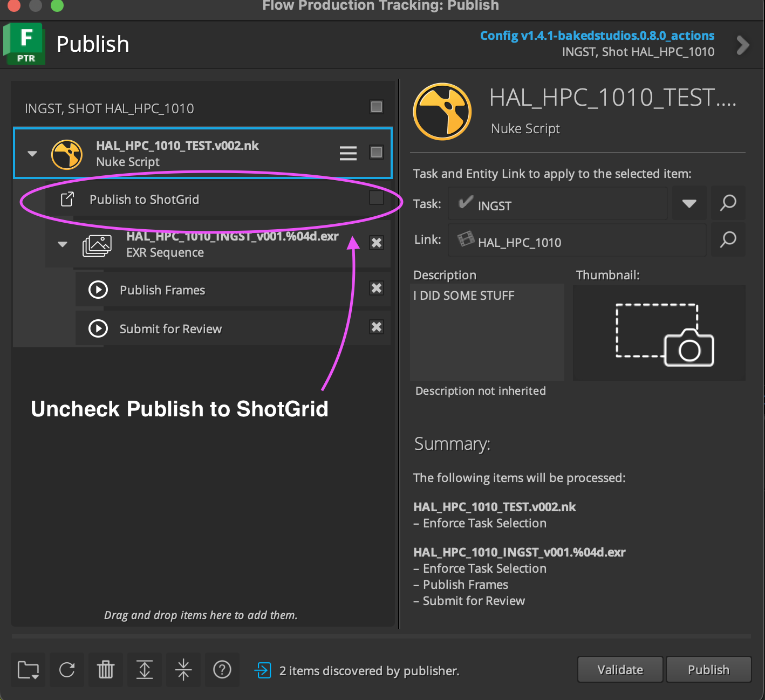Click the Nuke logo icon on HAL_HPC_1010_TEST.v002.nk
The image size is (765, 700).
(x=67, y=154)
